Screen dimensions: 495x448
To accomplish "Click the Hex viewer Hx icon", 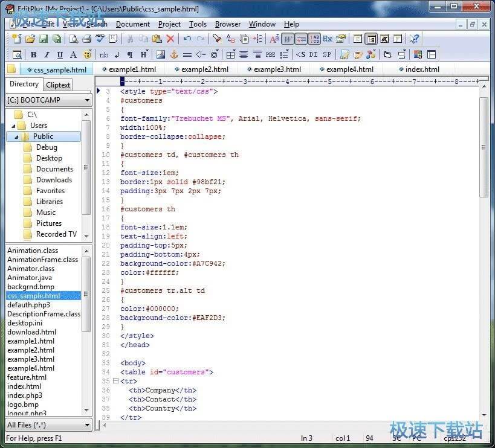I will 327,39.
